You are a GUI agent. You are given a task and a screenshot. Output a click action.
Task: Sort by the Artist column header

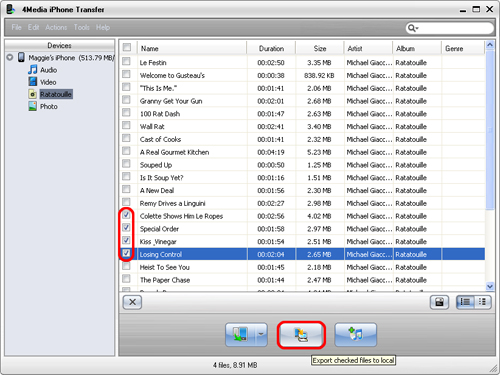click(368, 48)
